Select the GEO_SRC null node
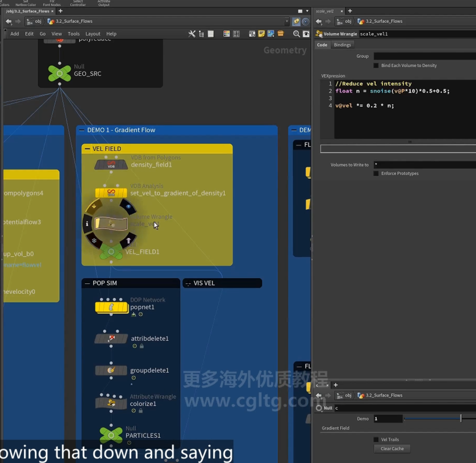This screenshot has height=463, width=476. 60,74
